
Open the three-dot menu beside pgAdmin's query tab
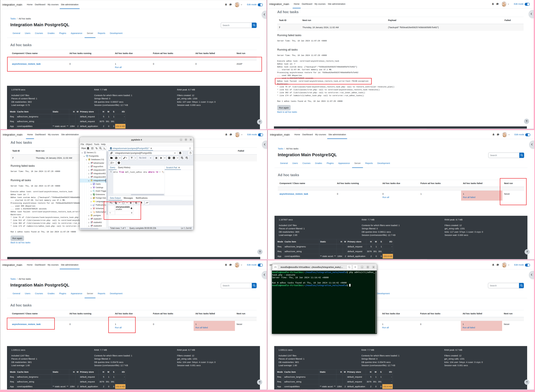click(190, 148)
